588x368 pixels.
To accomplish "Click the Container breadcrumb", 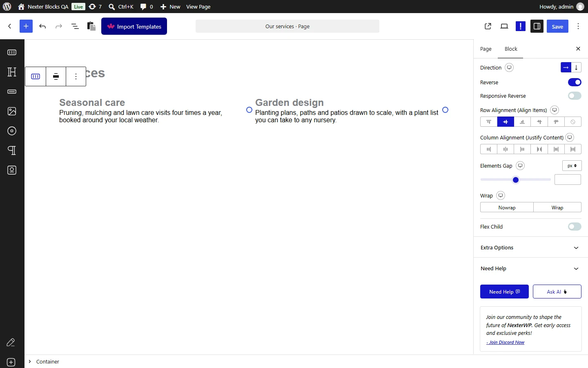I will (48, 361).
